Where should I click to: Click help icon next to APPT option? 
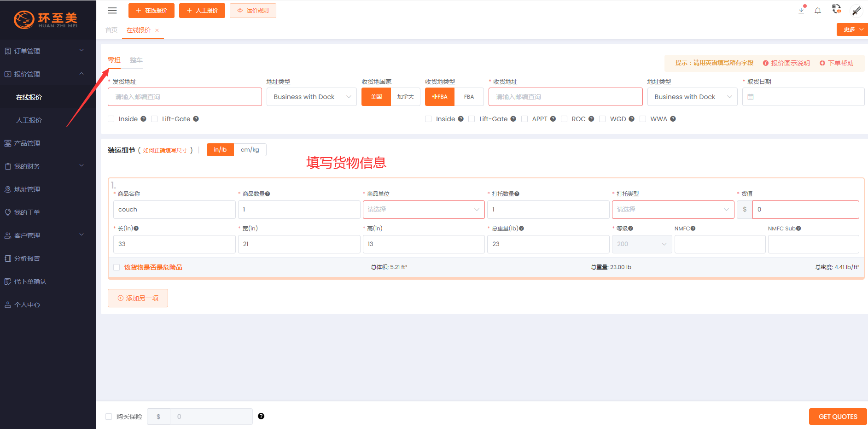(553, 119)
